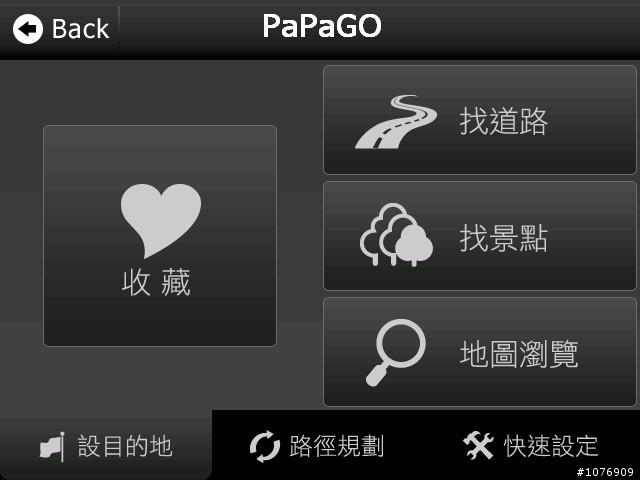Click the trees icon for attractions
The width and height of the screenshot is (640, 480).
pyautogui.click(x=396, y=235)
